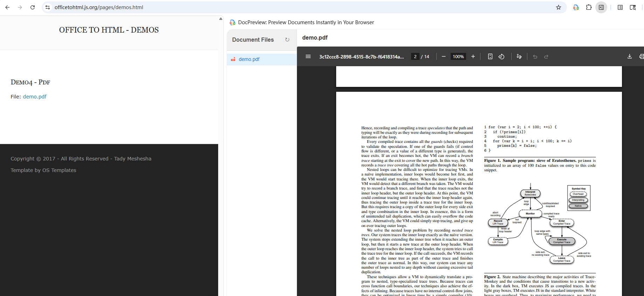Click the Symbol Key legend box in the diagram

579,198
